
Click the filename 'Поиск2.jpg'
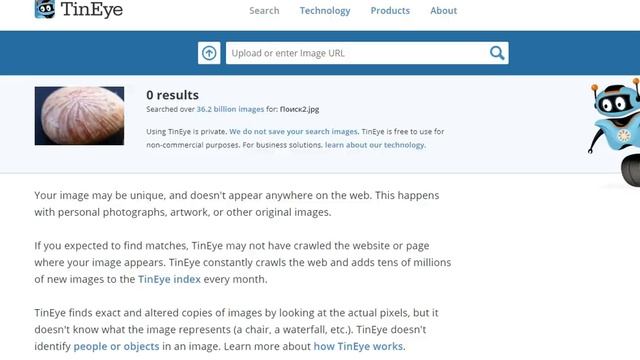point(300,109)
